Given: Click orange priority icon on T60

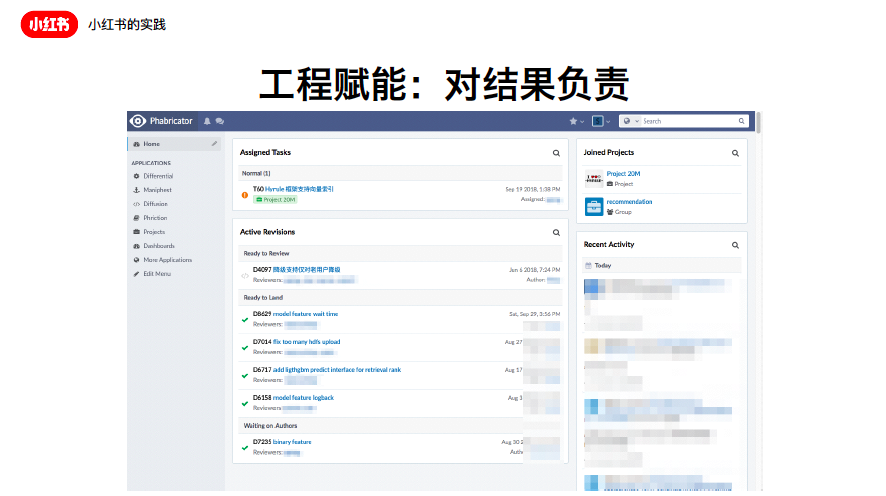Looking at the screenshot, I should (x=245, y=195).
